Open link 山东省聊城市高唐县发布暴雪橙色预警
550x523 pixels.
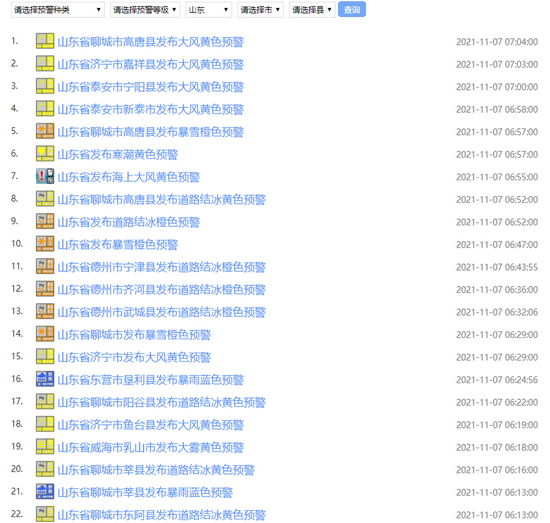tap(150, 132)
